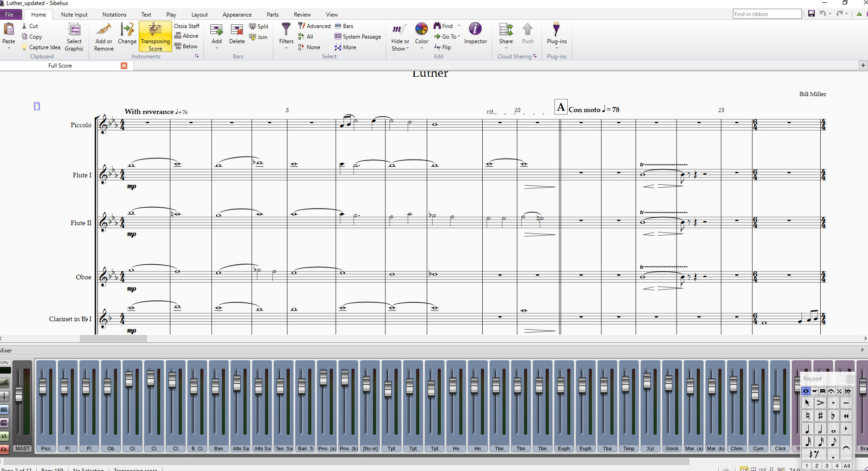
Task: Switch to the Layout ribbon tab
Action: point(199,15)
